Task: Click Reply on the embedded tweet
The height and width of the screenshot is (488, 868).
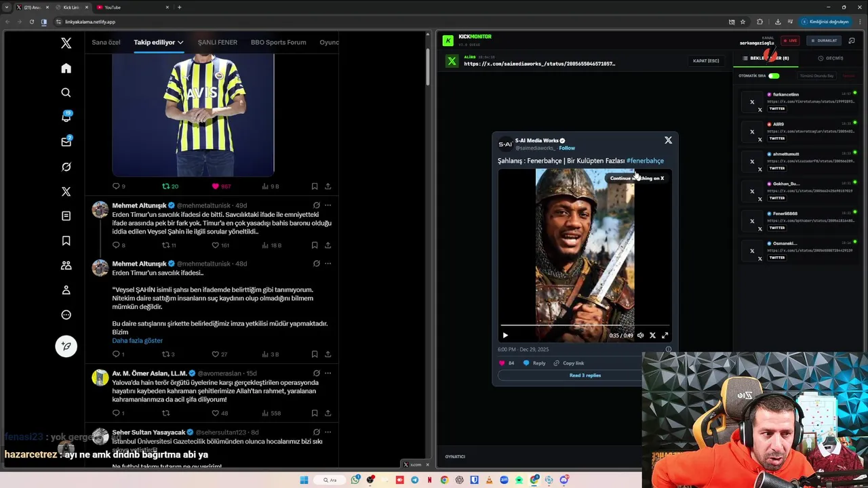Action: tap(534, 363)
